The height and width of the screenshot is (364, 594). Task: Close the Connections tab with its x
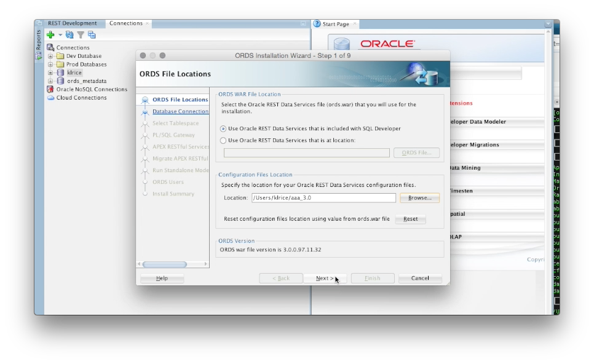coord(148,23)
